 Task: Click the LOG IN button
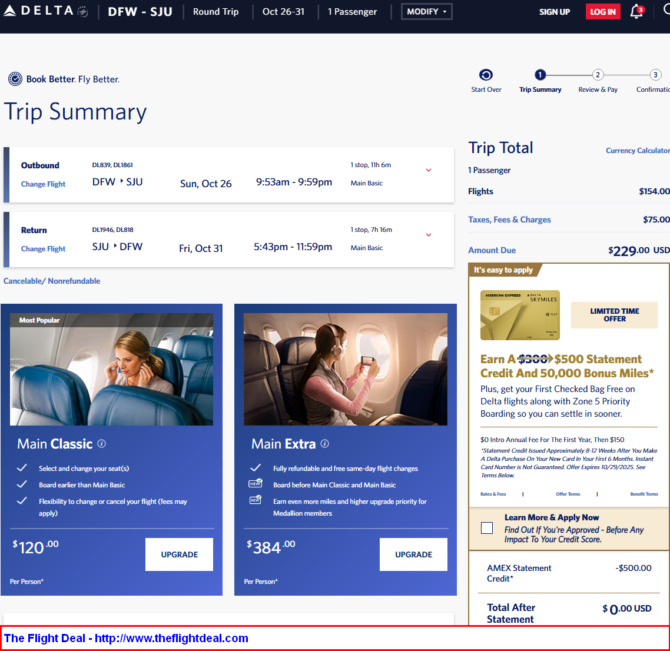[x=602, y=12]
